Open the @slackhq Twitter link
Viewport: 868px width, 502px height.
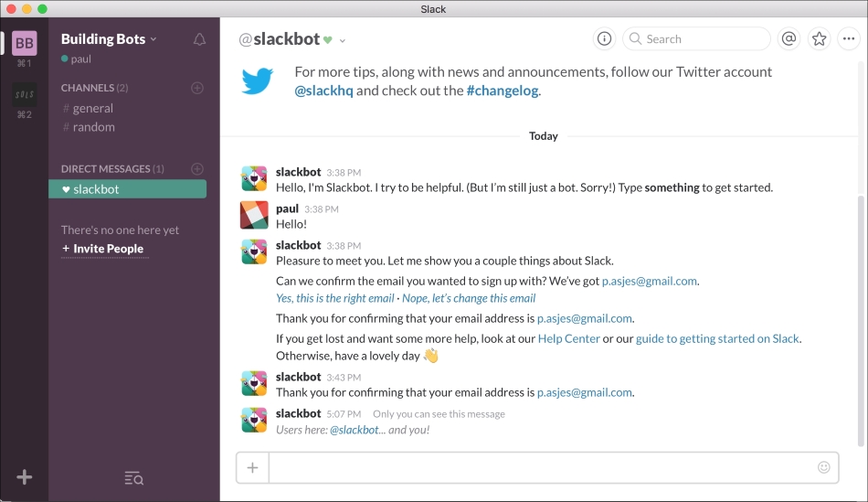(x=323, y=91)
